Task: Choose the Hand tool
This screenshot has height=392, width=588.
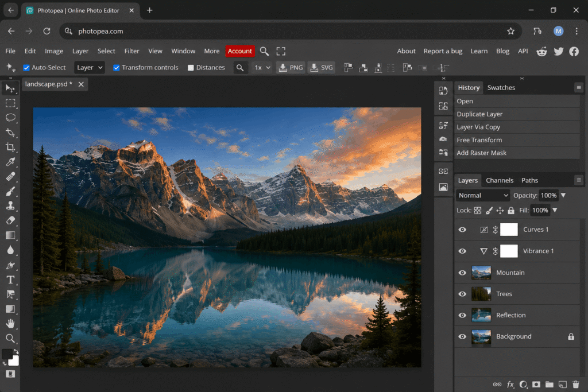Action: pos(10,324)
